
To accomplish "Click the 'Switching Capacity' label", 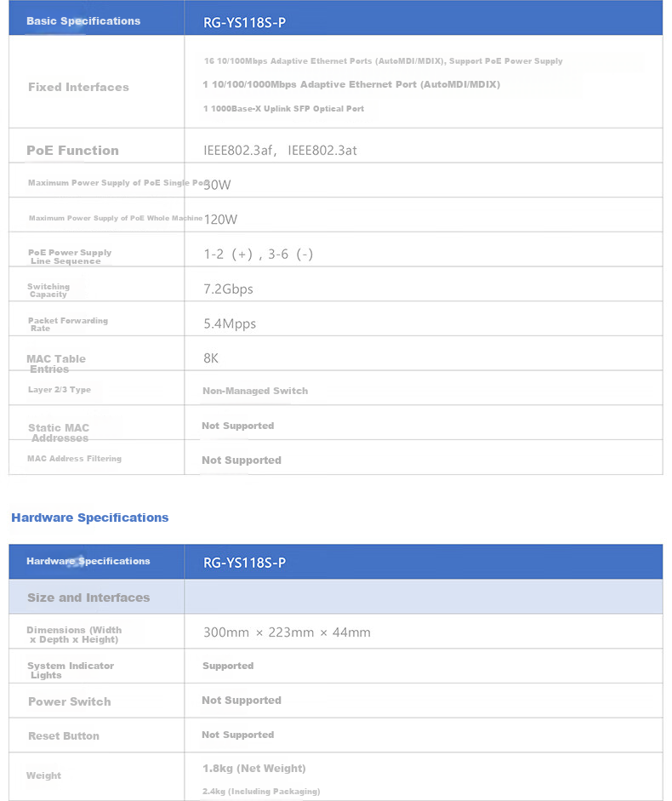I will pos(48,290).
